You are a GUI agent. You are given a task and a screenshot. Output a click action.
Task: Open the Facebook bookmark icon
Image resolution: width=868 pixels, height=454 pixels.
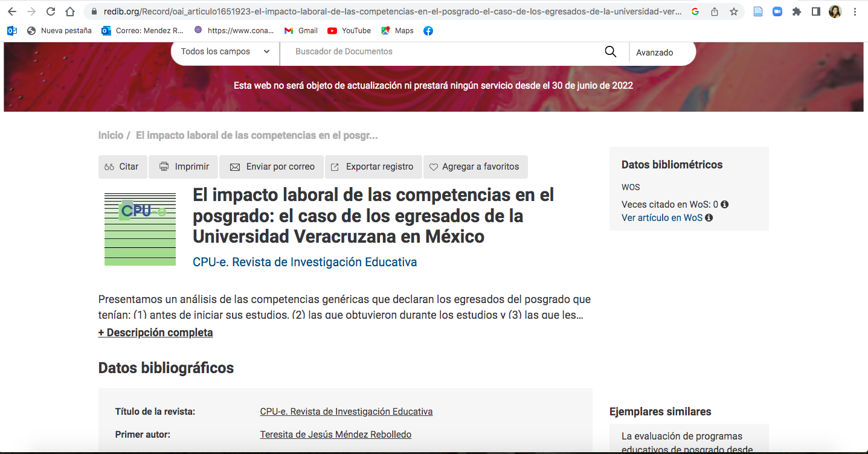[428, 31]
